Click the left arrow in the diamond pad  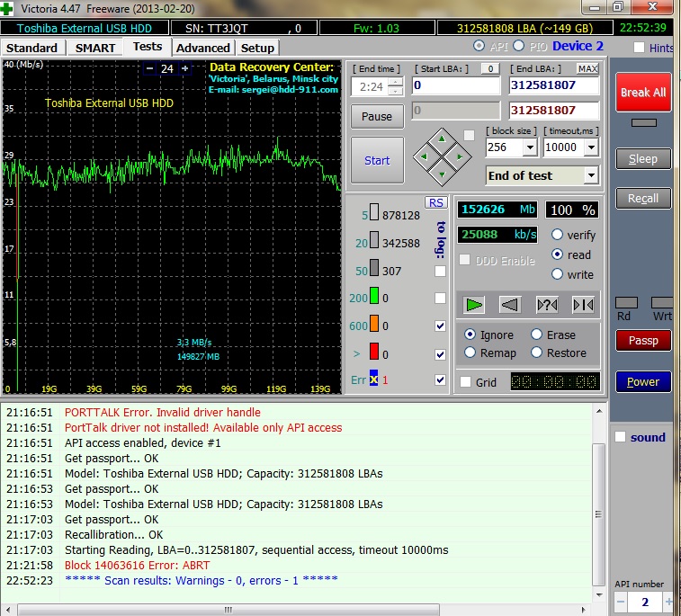(x=423, y=157)
